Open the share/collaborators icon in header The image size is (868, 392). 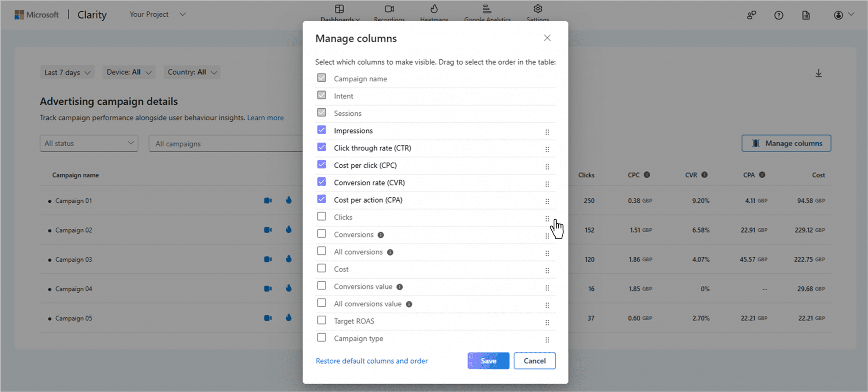(x=751, y=15)
